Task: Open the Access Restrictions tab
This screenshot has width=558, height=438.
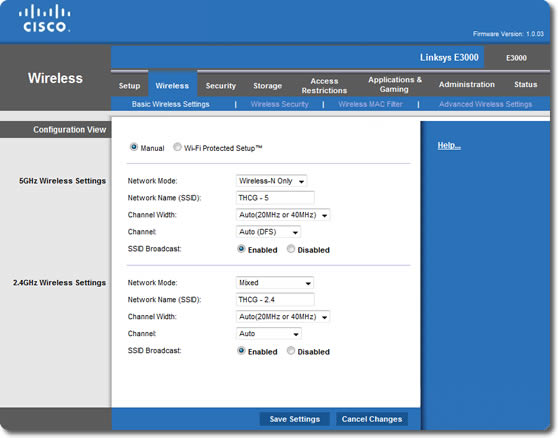Action: [324, 86]
